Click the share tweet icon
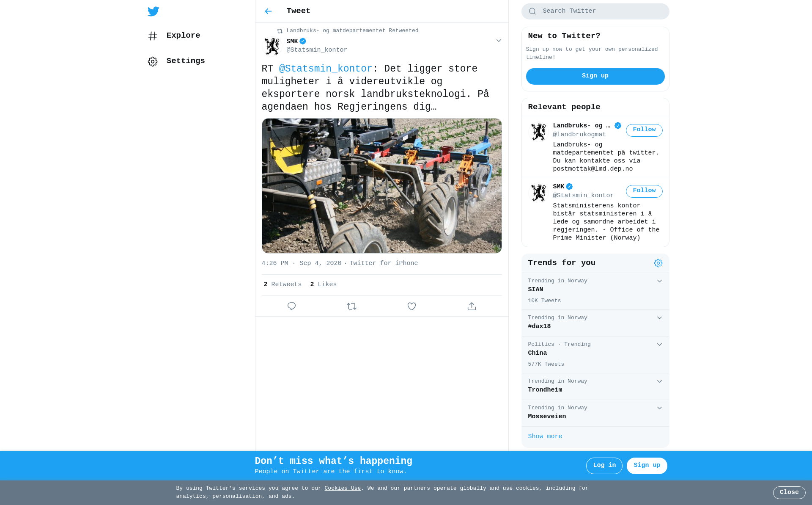Screen dimensions: 812x505 click(x=472, y=306)
